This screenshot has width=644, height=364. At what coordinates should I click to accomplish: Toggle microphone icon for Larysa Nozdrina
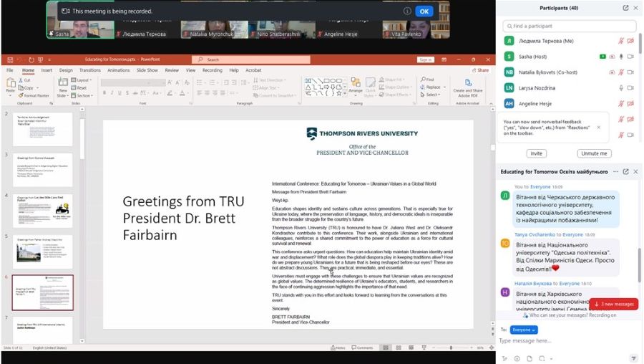click(621, 88)
